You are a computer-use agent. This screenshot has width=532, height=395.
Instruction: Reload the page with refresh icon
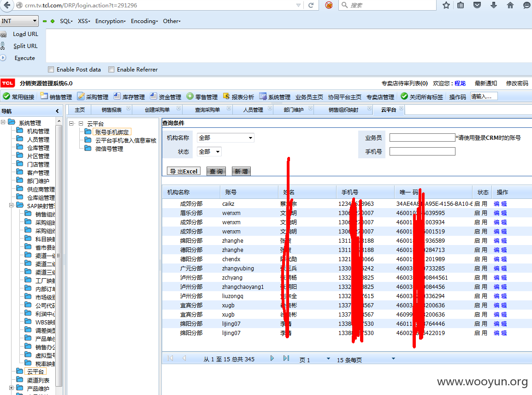point(311,5)
